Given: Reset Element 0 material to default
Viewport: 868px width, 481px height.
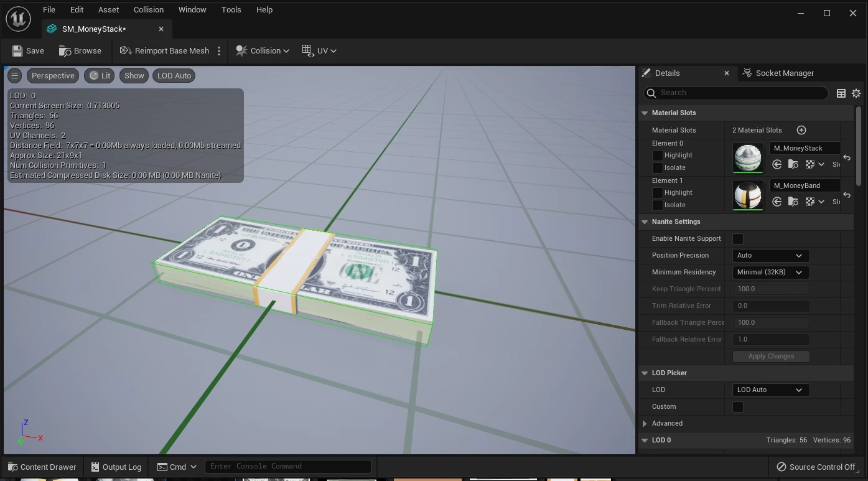Looking at the screenshot, I should [847, 158].
